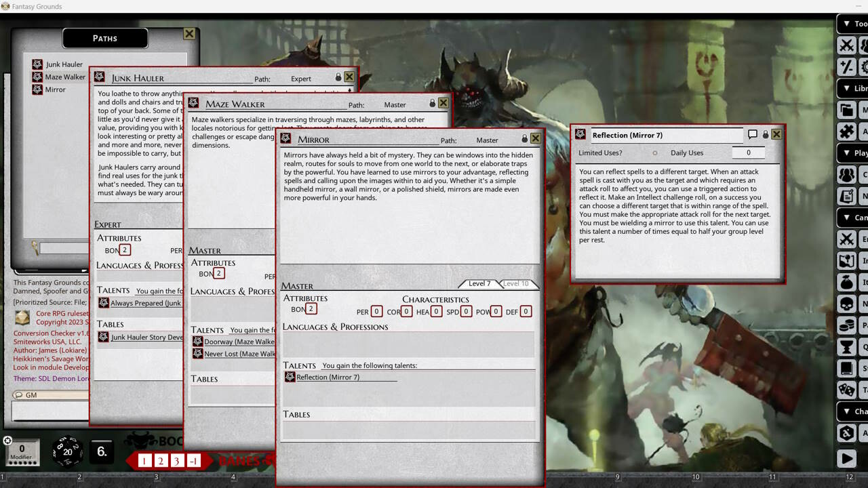Image resolution: width=868 pixels, height=488 pixels.
Task: Open the Never Lost (Maze Walker) talent link
Action: [x=235, y=354]
